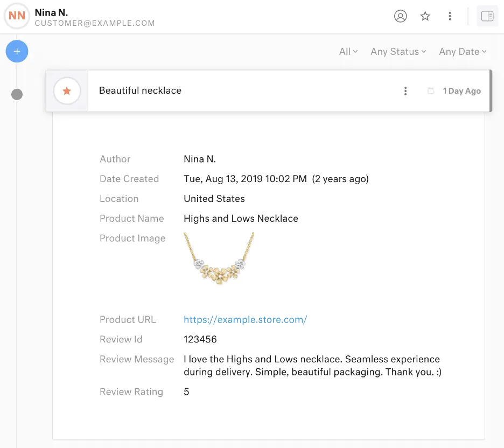Click the Highs and Lows Necklace image
Screen dimensions: 504x448
click(219, 258)
